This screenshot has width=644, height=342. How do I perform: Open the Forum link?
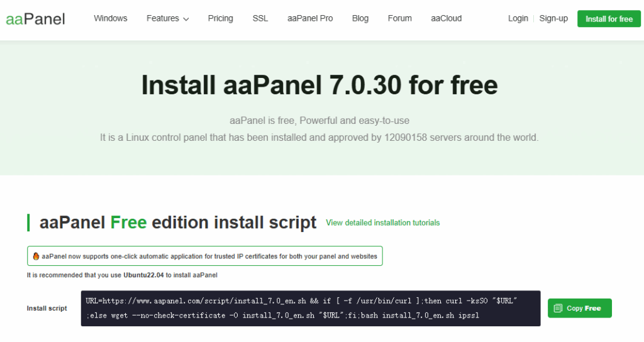click(x=399, y=18)
